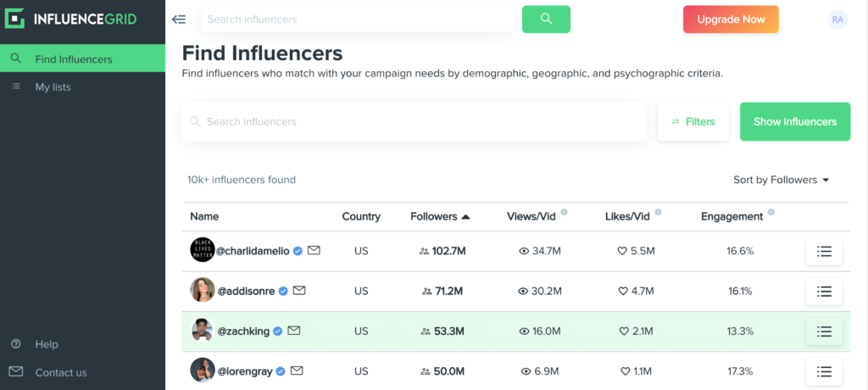Click @charlidamelio profile picture
This screenshot has height=390, width=868.
click(x=202, y=250)
